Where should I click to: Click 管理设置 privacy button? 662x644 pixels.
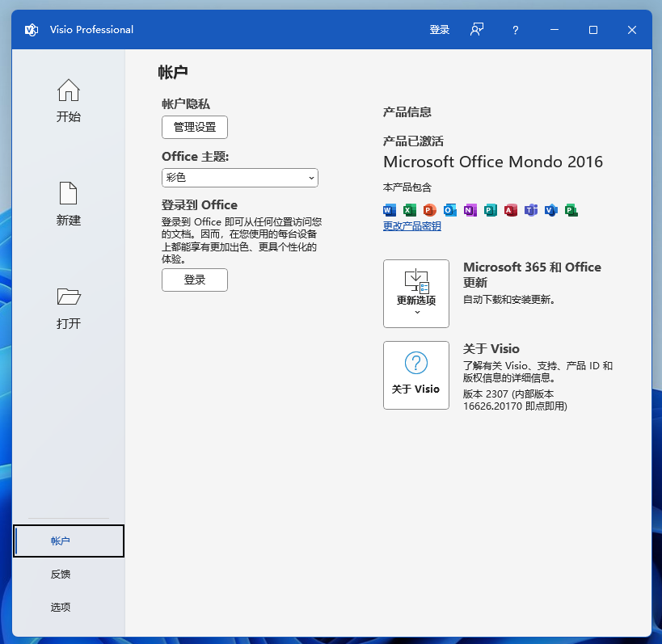pyautogui.click(x=195, y=127)
